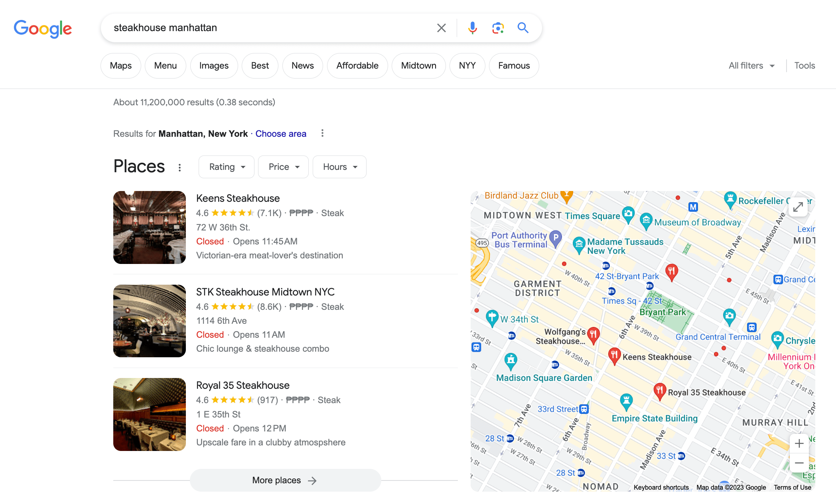Open the STK Steakhouse Midtown NYC listing
836x504 pixels.
tap(265, 292)
